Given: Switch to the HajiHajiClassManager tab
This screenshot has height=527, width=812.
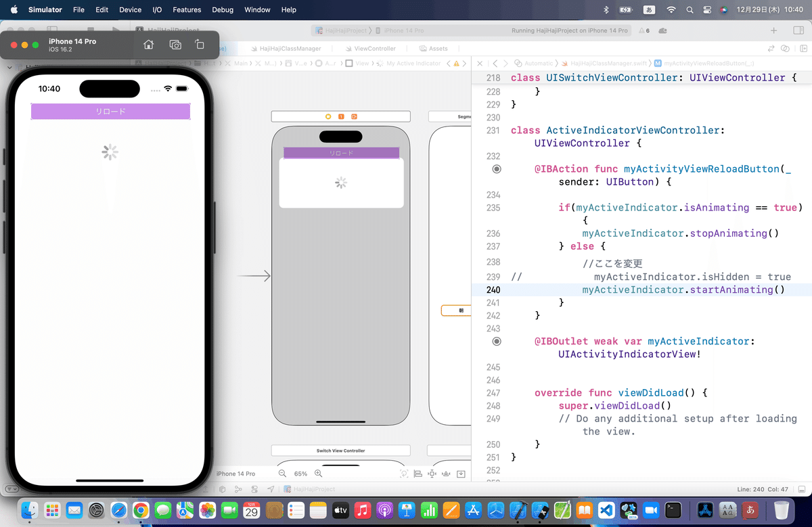Looking at the screenshot, I should [286, 49].
